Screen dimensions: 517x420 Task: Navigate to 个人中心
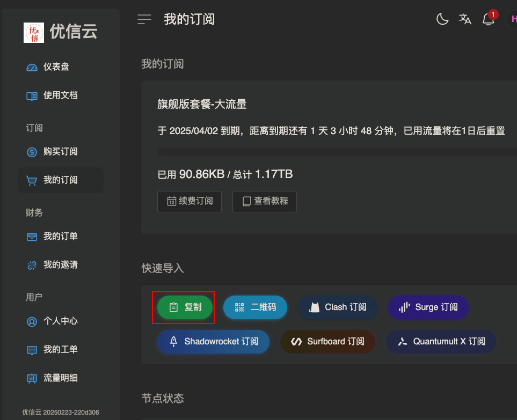coord(60,321)
